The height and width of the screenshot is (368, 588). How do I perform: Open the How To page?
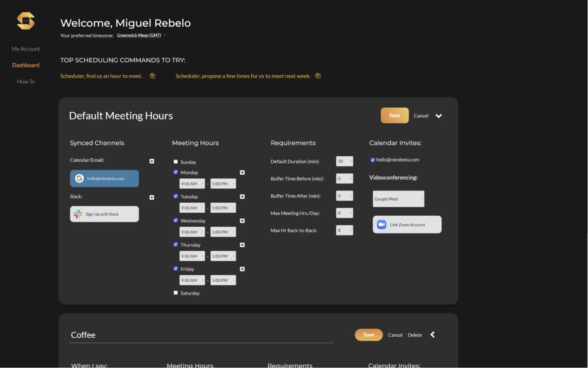click(x=26, y=81)
